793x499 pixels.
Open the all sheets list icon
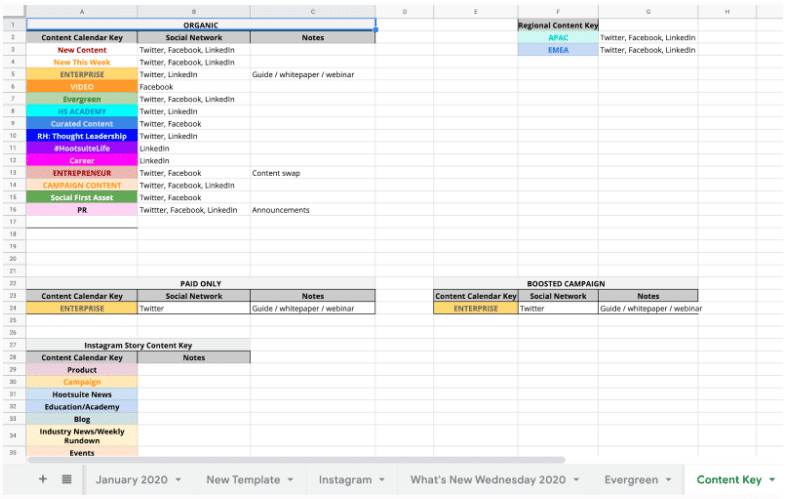pyautogui.click(x=67, y=479)
